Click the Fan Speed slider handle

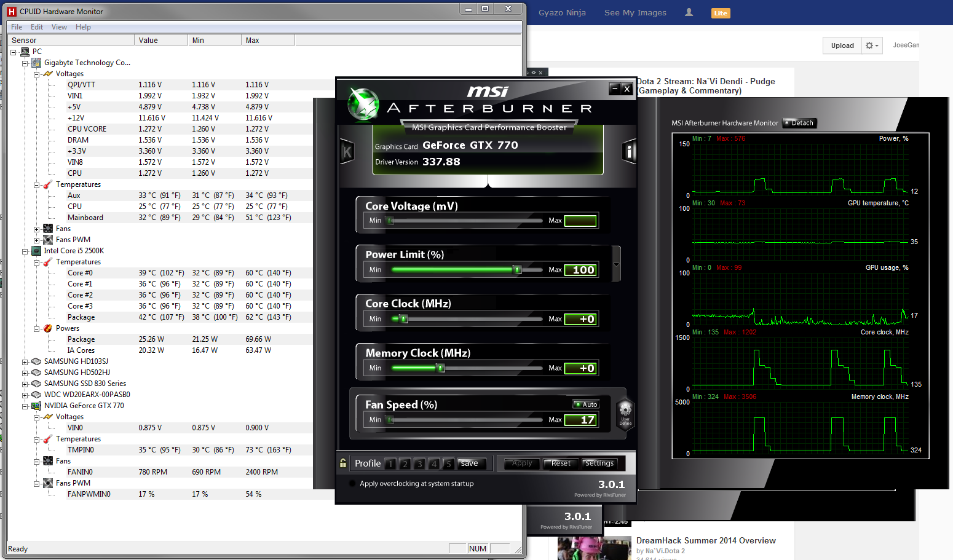click(x=390, y=419)
